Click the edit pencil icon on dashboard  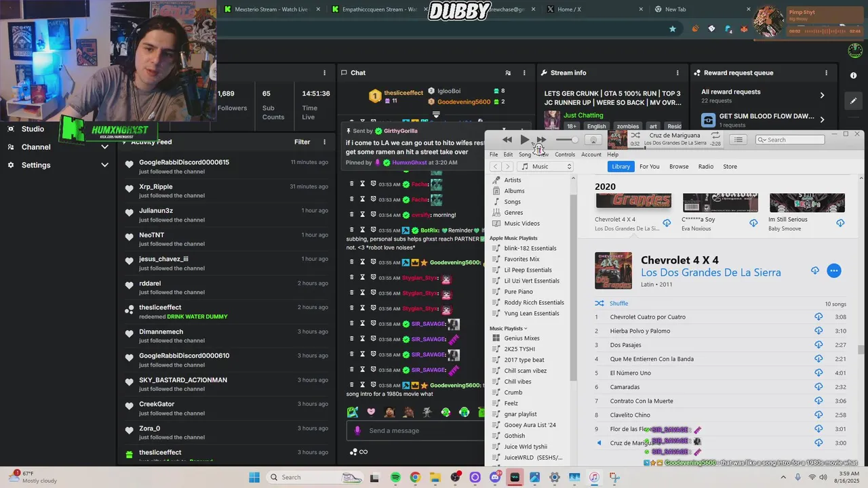(853, 101)
